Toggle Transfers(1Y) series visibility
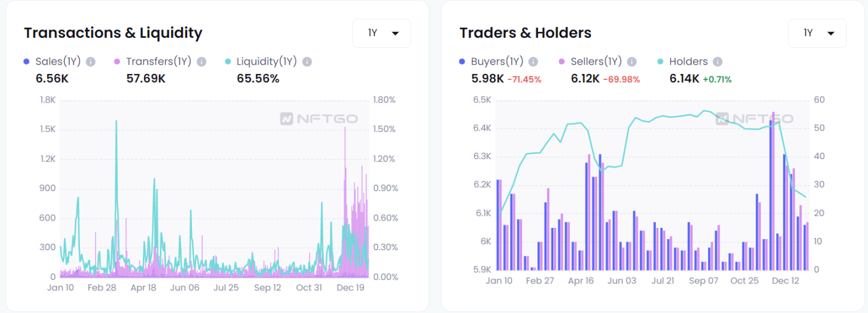The image size is (868, 313). point(153,62)
